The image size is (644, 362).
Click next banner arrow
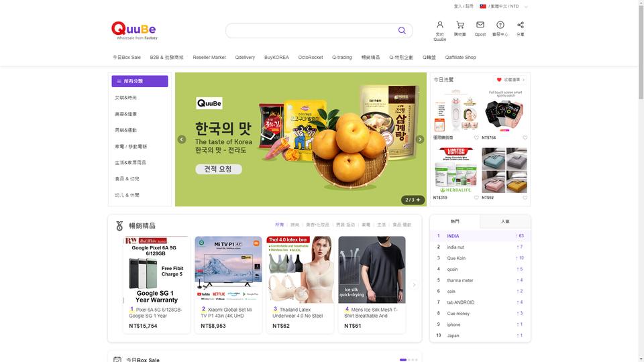(420, 139)
